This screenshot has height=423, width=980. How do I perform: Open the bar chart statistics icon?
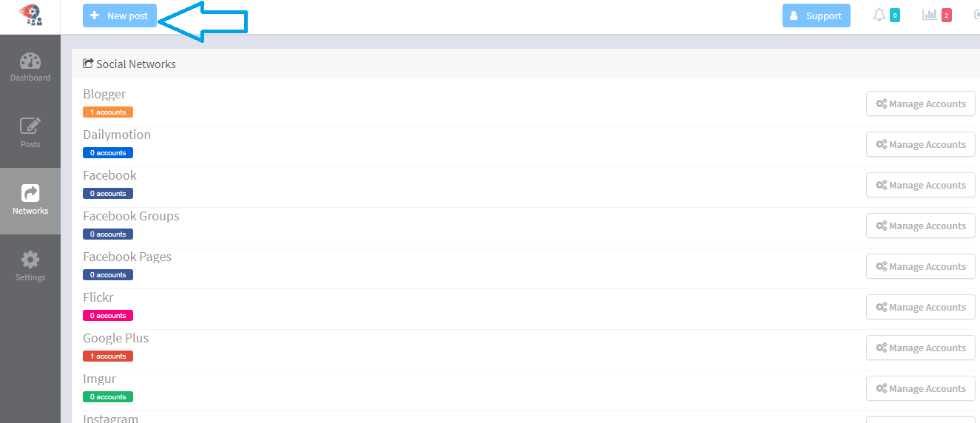929,15
